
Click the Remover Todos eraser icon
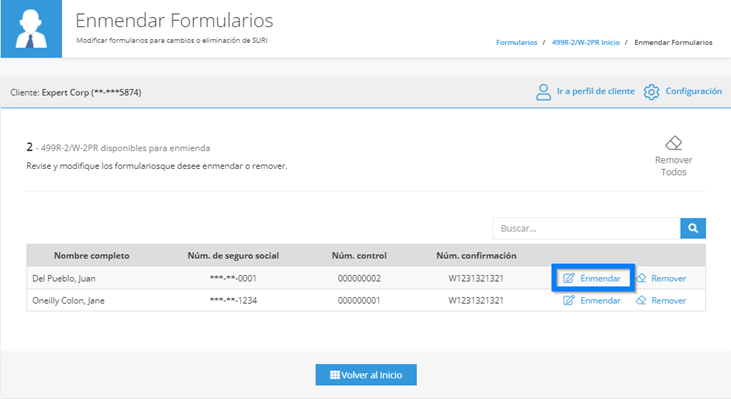(674, 143)
